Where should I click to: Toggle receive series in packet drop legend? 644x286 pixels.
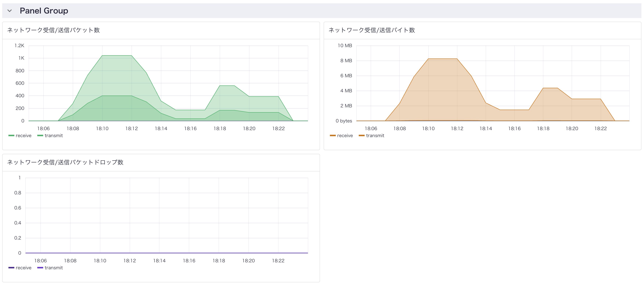click(23, 268)
